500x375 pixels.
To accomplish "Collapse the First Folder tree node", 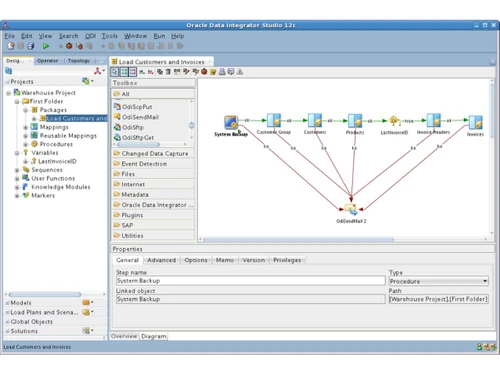I will click(17, 102).
